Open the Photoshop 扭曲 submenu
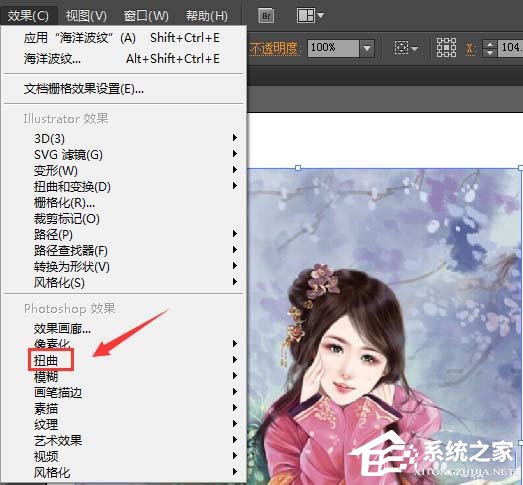 122,360
